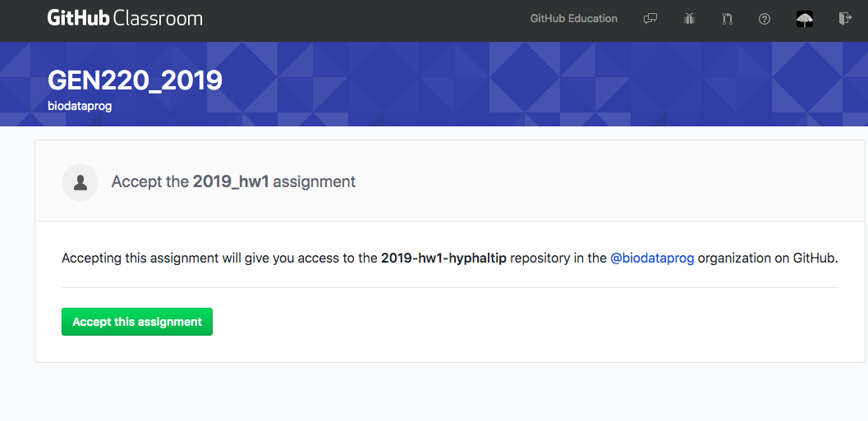Select biodataprog under the classroom title
Viewport: 868px width, 421px height.
(80, 106)
